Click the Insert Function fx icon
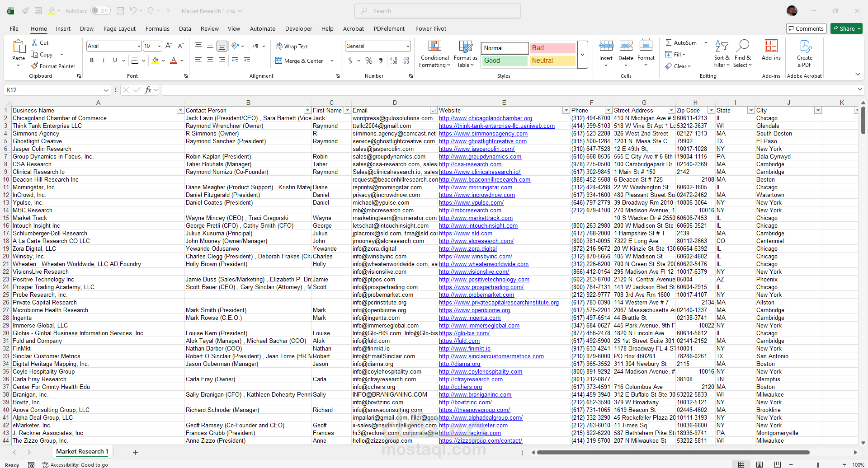This screenshot has width=868, height=468. (148, 90)
